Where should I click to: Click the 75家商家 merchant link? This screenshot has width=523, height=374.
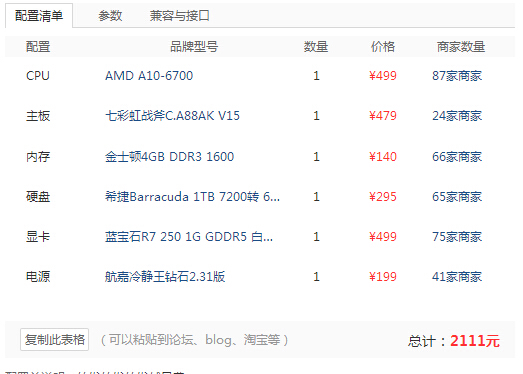pos(457,237)
